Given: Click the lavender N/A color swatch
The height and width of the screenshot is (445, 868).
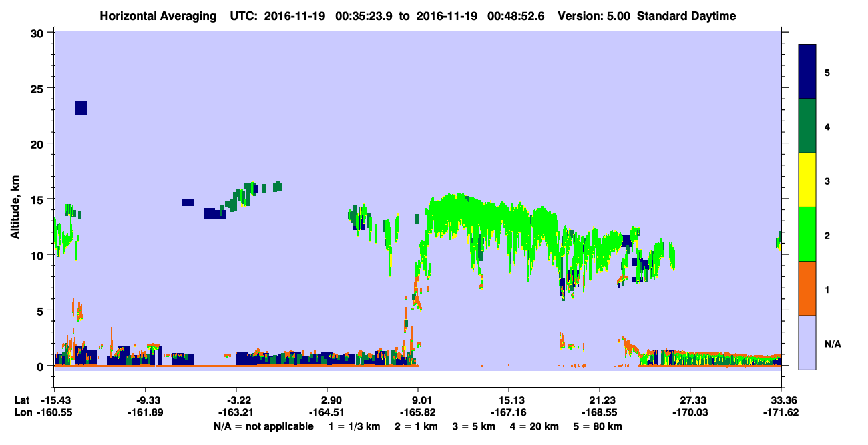Looking at the screenshot, I should click(807, 342).
